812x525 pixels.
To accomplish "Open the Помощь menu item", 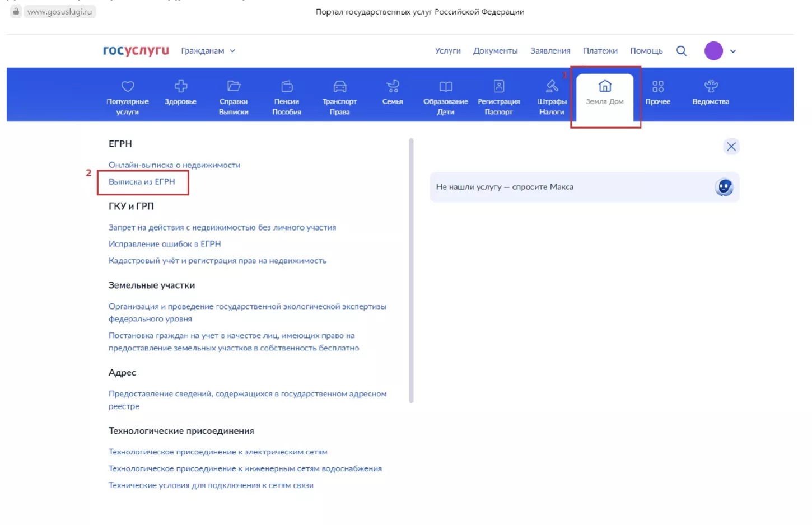I will (x=646, y=51).
